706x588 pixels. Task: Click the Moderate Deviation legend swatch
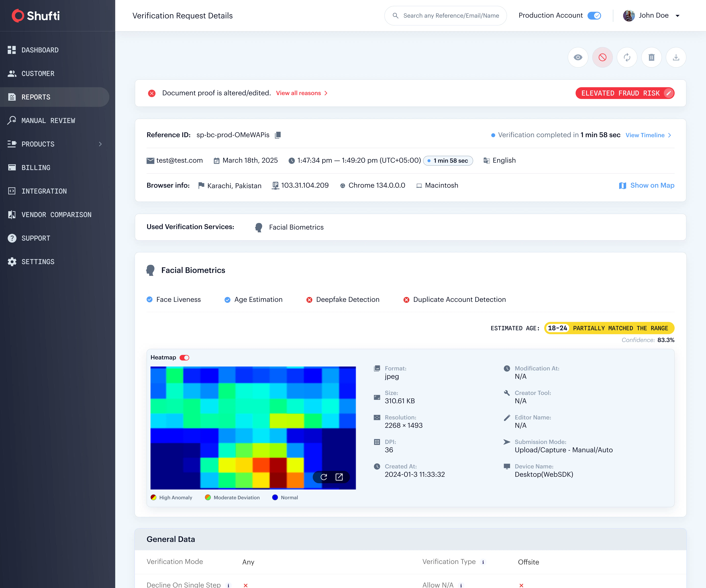[208, 497]
